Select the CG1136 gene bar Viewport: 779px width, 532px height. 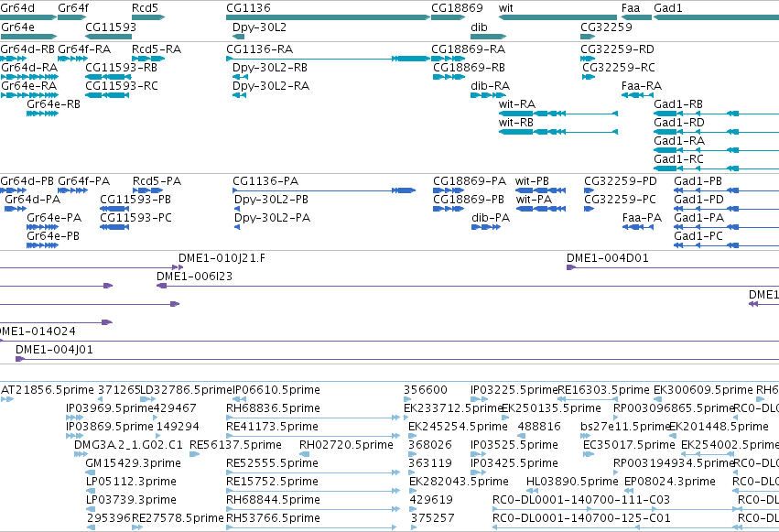tap(328, 17)
